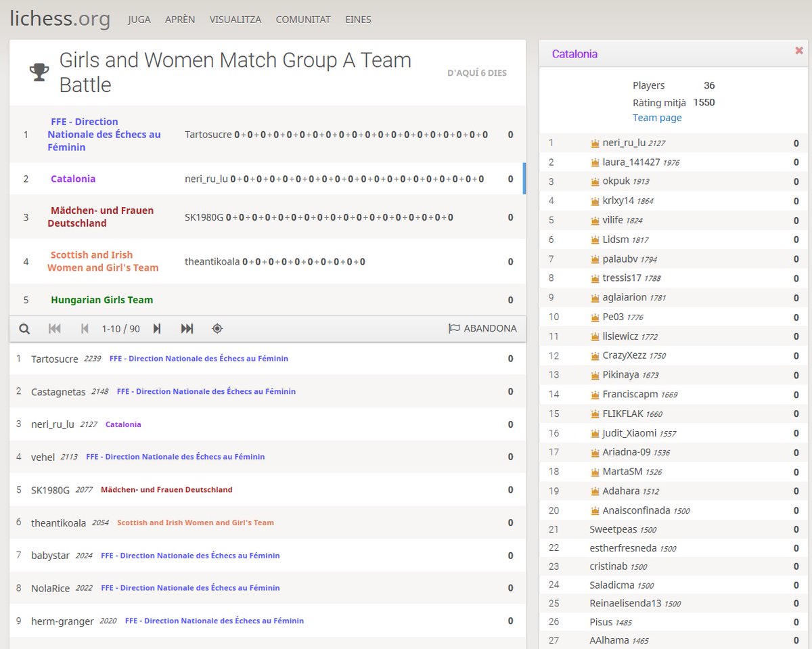Click the D'AQUÍ 6 DIES countdown
The image size is (812, 649).
click(477, 72)
